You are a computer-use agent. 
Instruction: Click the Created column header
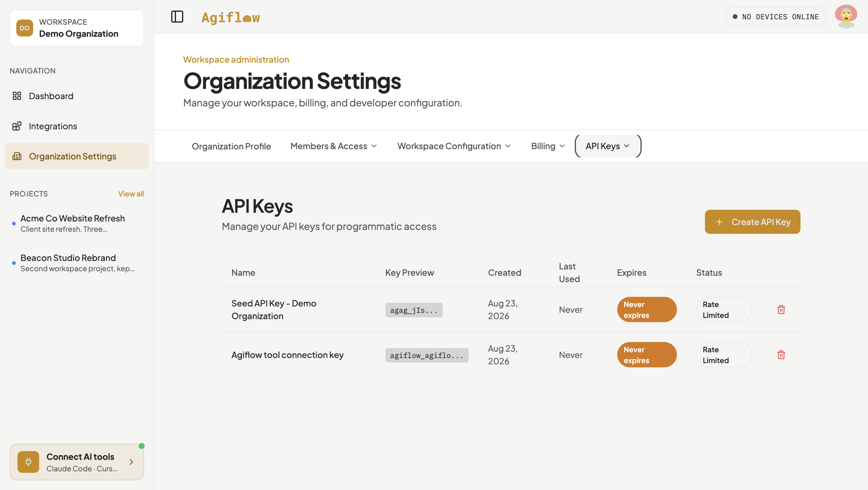505,273
